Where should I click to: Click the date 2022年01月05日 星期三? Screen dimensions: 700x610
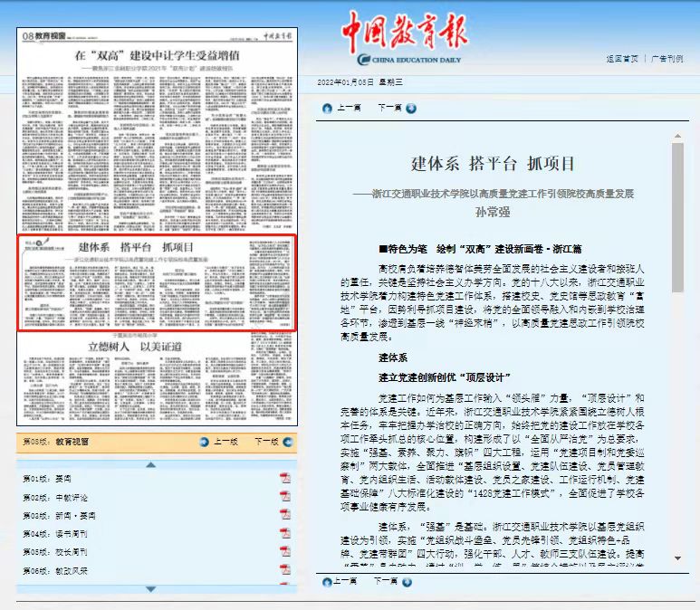coord(360,82)
